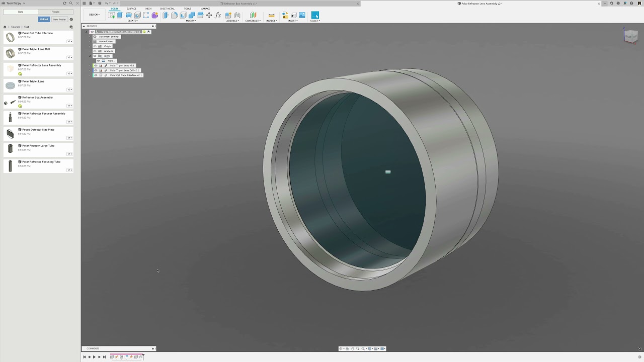Screen dimensions: 644x362
Task: Activate root component radio button
Action: click(148, 32)
